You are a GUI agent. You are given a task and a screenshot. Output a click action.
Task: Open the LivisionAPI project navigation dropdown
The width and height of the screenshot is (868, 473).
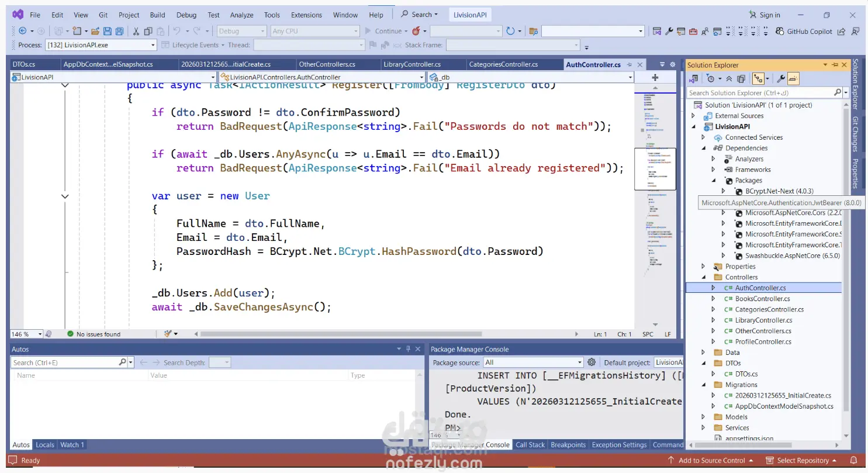pyautogui.click(x=113, y=77)
